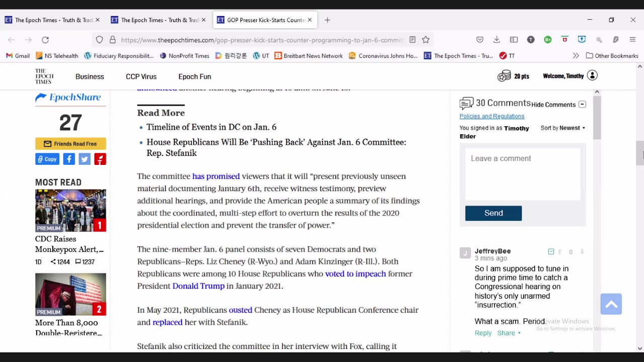Viewport: 644px width, 362px height.
Task: Click the red shield extension icon
Action: [x=565, y=39]
